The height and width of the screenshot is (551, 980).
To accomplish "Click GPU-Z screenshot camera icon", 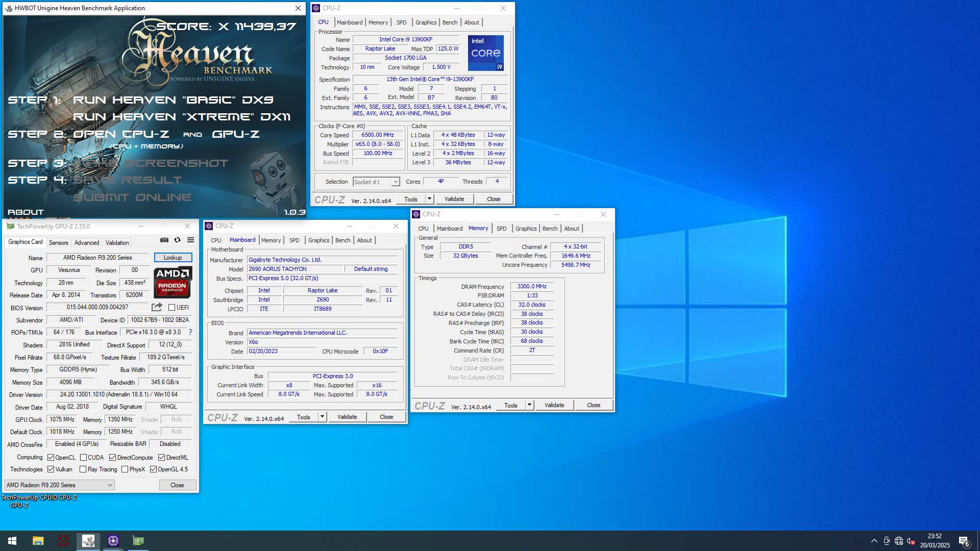I will (164, 240).
